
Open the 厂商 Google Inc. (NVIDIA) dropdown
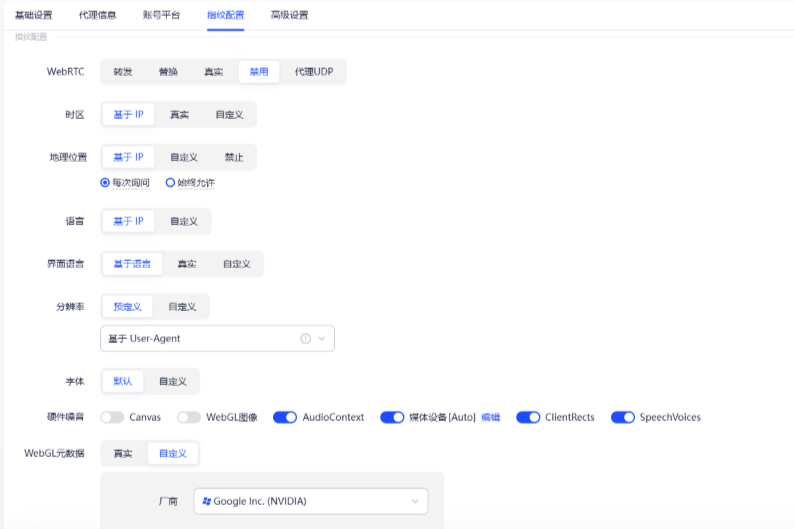click(x=310, y=501)
